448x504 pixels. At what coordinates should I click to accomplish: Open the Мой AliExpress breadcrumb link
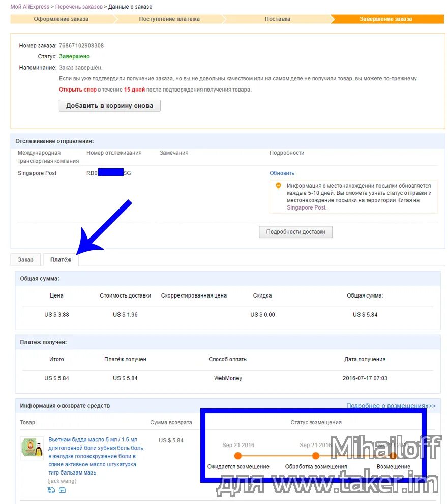tap(30, 7)
